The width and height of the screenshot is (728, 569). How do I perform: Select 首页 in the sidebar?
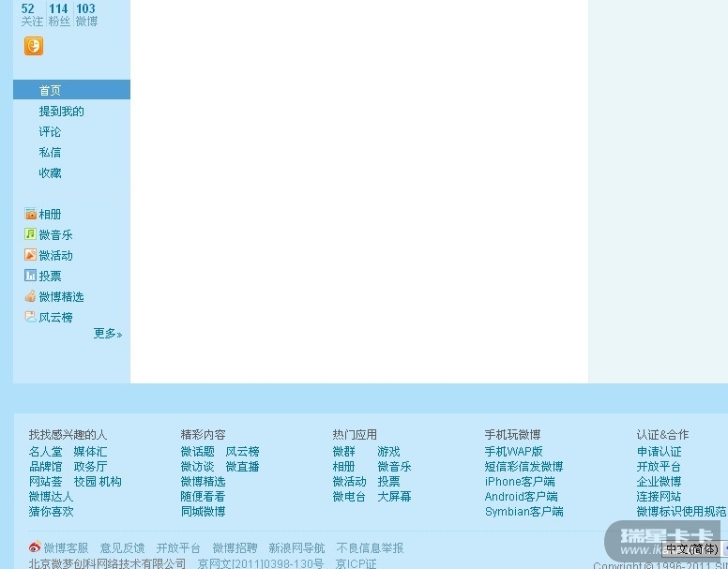tap(71, 89)
